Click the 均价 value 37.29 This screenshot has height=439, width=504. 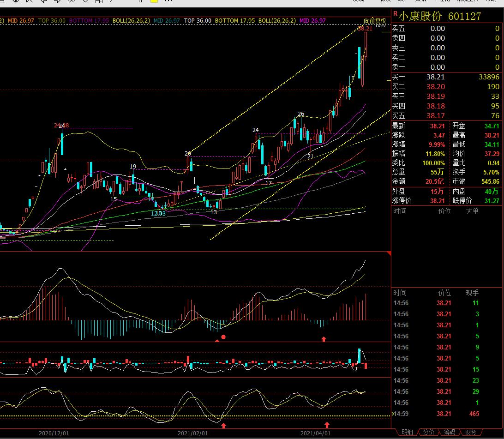pos(492,154)
